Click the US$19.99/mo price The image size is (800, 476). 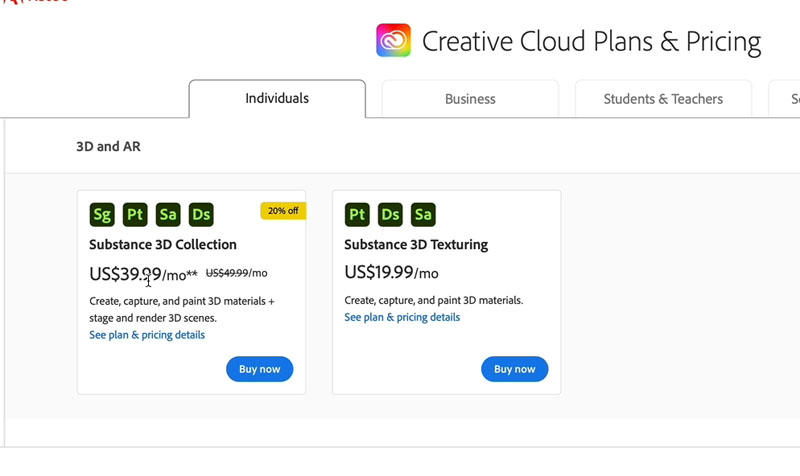coord(391,272)
